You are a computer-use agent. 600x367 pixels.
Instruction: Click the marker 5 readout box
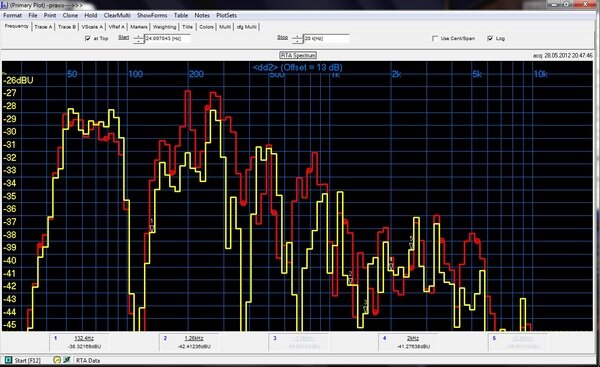[518, 342]
